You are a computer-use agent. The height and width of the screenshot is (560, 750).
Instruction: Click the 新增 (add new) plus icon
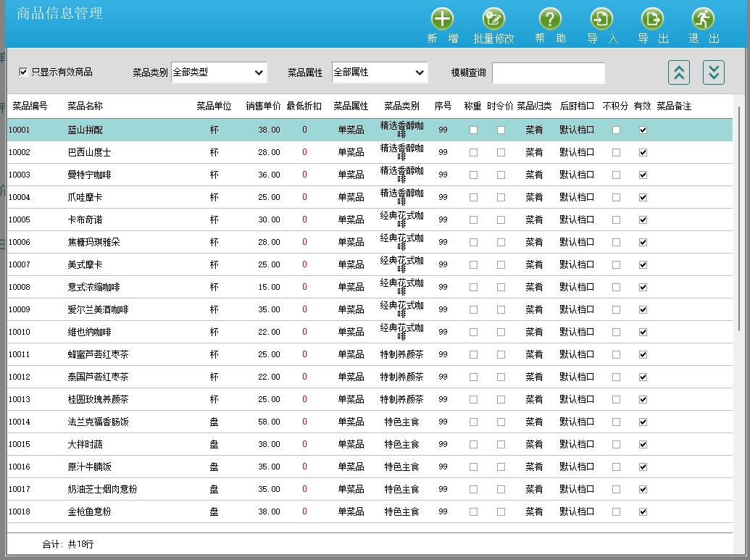point(442,20)
